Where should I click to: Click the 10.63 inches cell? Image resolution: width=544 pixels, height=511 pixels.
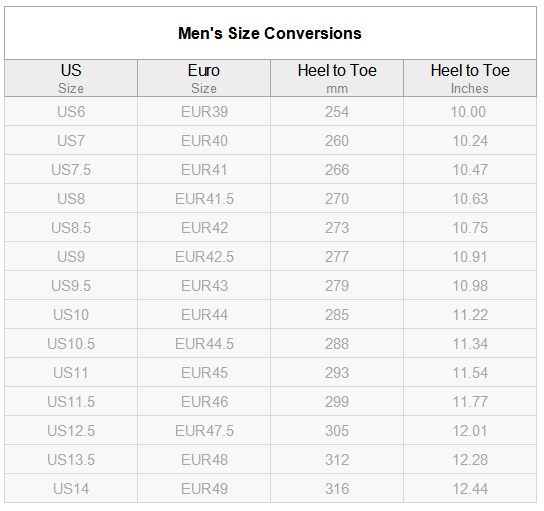tap(470, 199)
